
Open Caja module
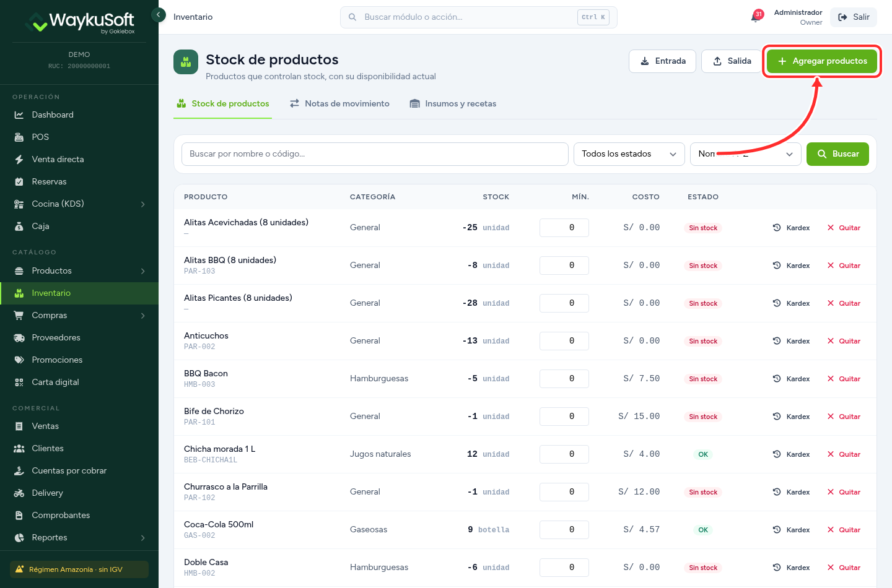[x=79, y=226]
